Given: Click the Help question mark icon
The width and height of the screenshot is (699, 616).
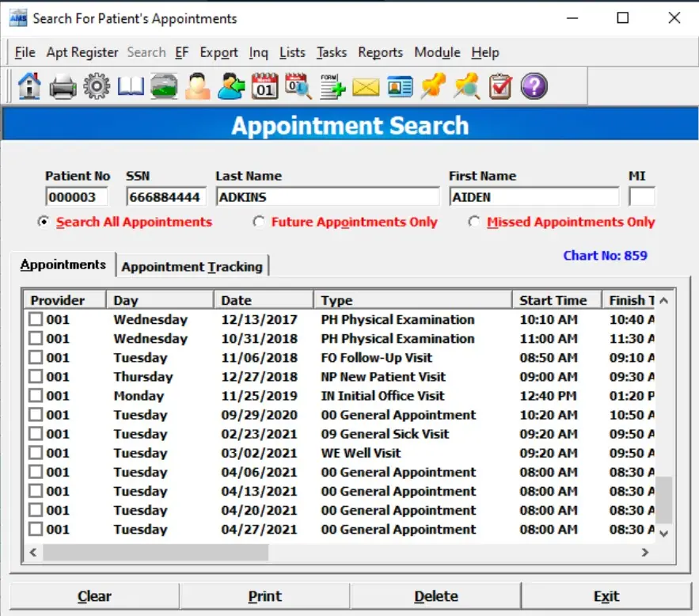Looking at the screenshot, I should click(534, 86).
